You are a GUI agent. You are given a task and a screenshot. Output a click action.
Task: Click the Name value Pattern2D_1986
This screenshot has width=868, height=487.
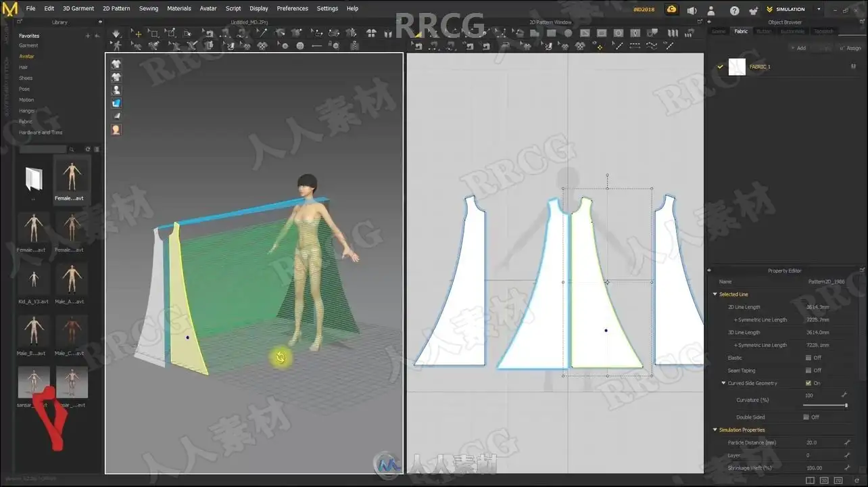826,281
